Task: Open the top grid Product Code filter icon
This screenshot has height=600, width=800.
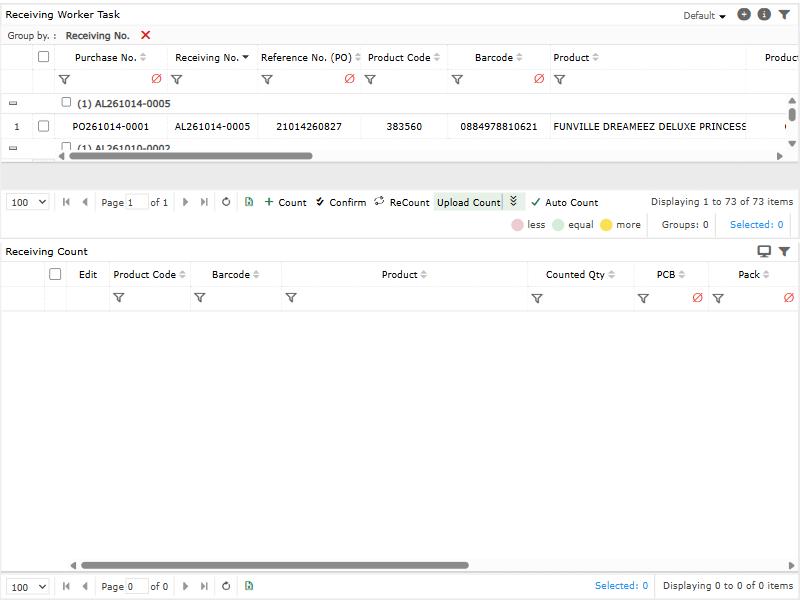Action: pyautogui.click(x=370, y=80)
